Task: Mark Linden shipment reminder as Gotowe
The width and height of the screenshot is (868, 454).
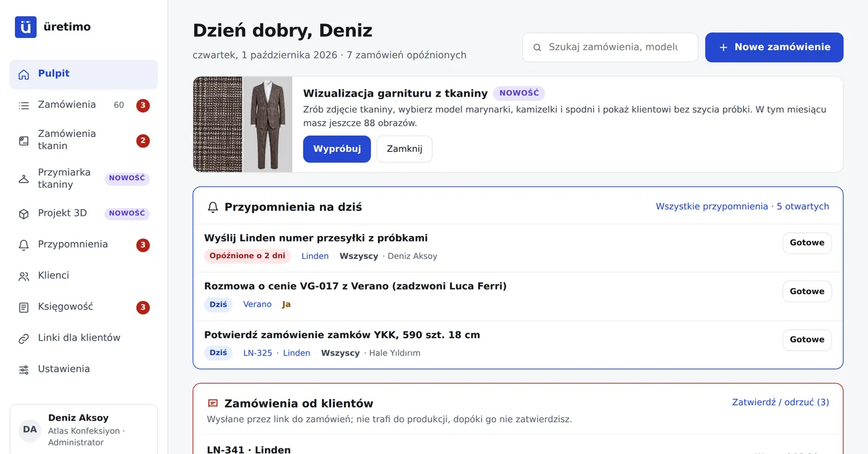Action: 807,243
